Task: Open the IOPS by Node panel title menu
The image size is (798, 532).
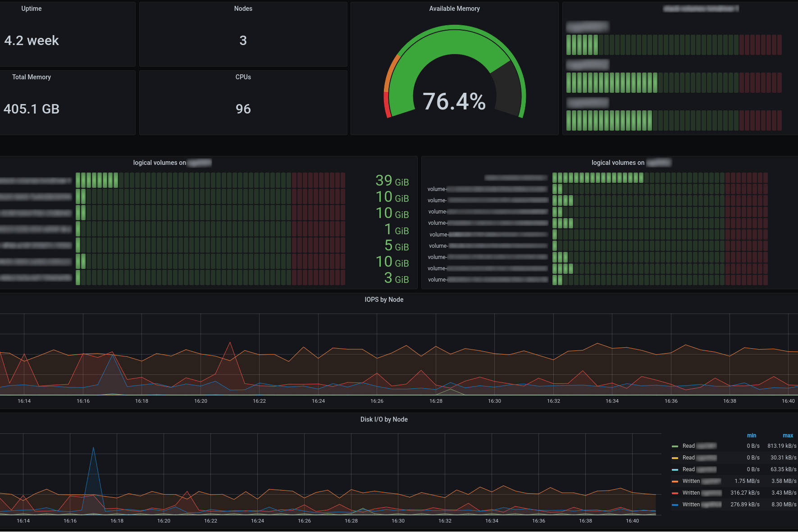Action: tap(384, 300)
